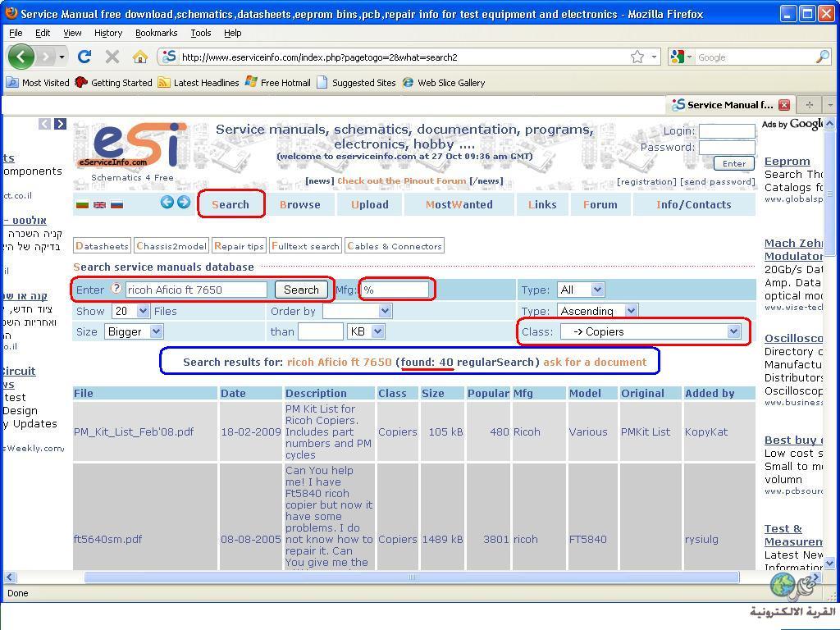Open the Free Hotmail bookmark
840x630 pixels.
(x=278, y=83)
